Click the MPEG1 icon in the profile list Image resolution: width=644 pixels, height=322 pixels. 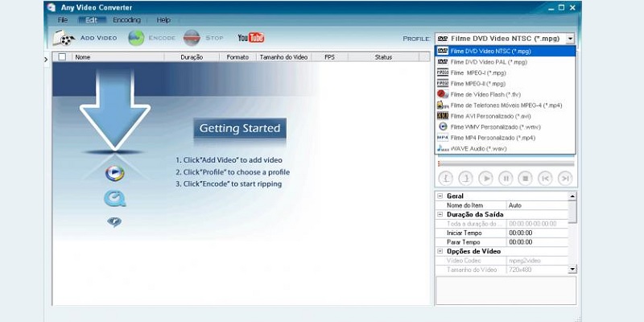(442, 72)
